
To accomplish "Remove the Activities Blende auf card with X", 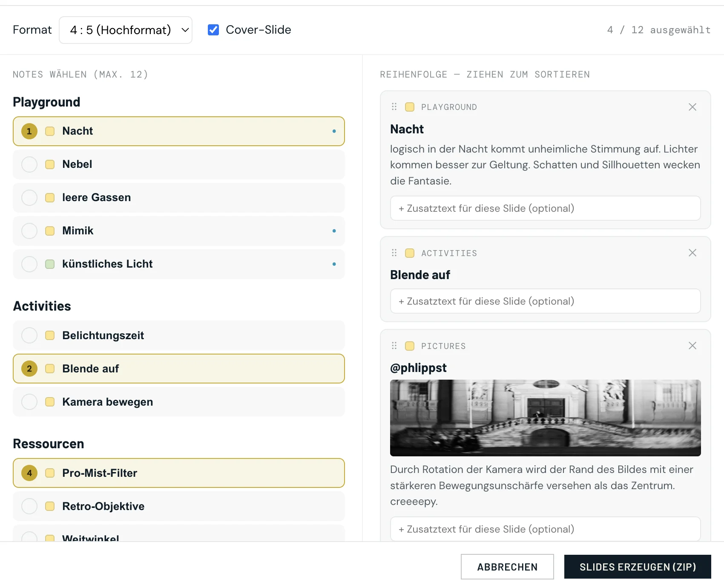I will point(692,253).
